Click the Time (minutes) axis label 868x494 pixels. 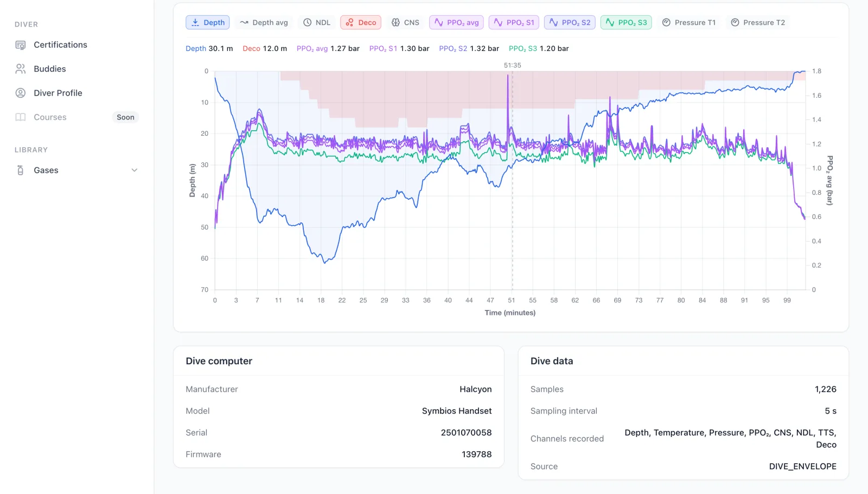point(510,313)
